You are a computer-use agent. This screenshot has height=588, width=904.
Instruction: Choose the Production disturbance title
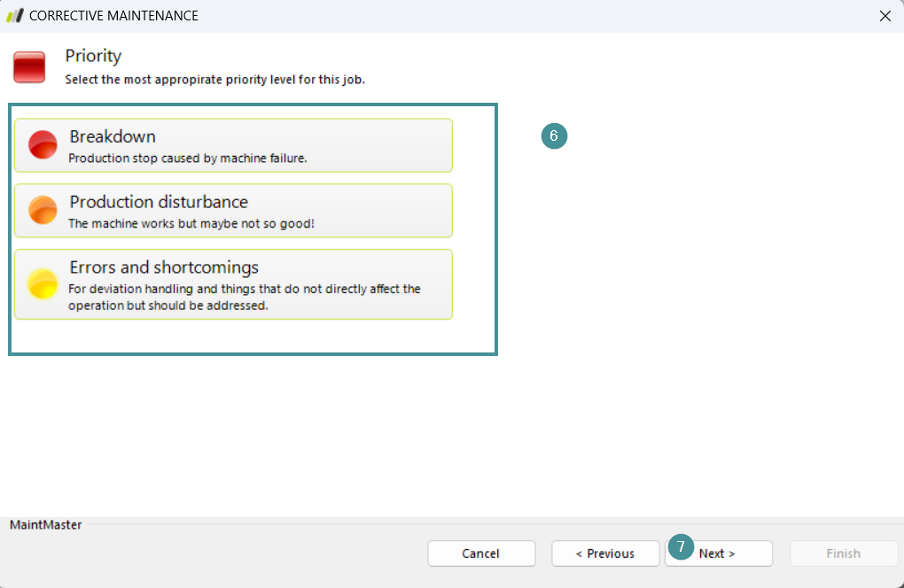coord(159,202)
